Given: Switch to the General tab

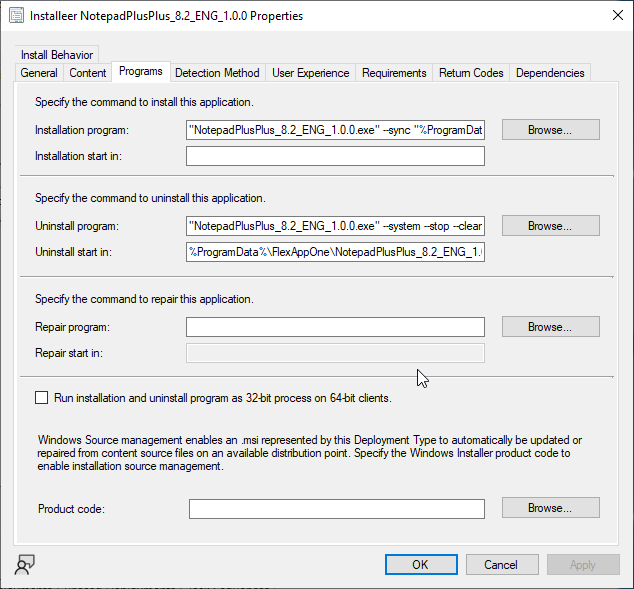Looking at the screenshot, I should pos(39,73).
